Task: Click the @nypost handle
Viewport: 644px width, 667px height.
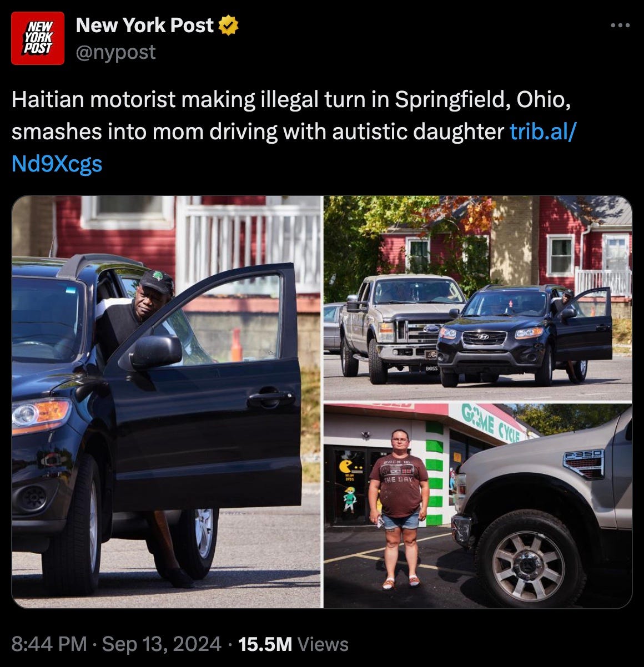Action: 115,52
